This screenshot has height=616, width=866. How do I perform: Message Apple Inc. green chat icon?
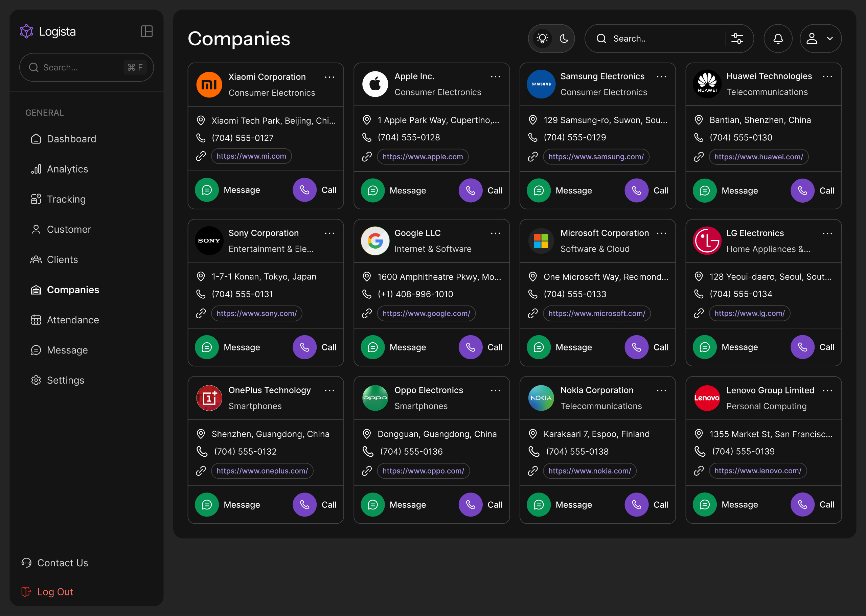point(373,190)
